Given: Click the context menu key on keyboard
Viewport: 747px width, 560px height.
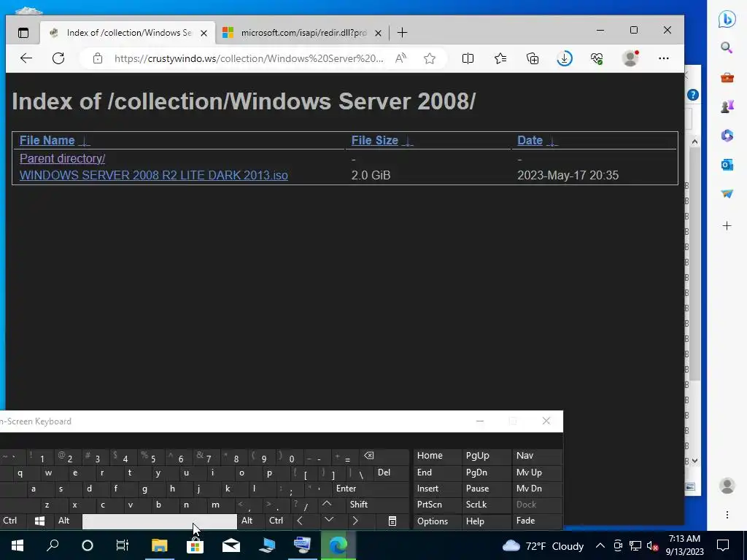Looking at the screenshot, I should pos(392,521).
